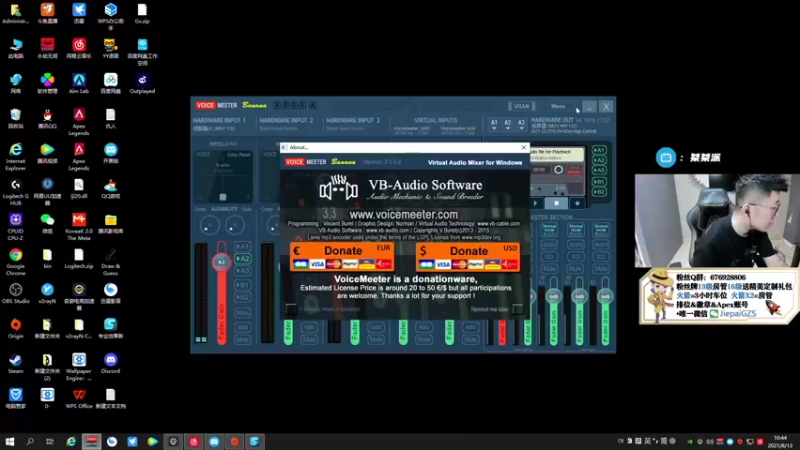The image size is (800, 450).
Task: Check the 'Remind me later' box
Action: click(517, 308)
